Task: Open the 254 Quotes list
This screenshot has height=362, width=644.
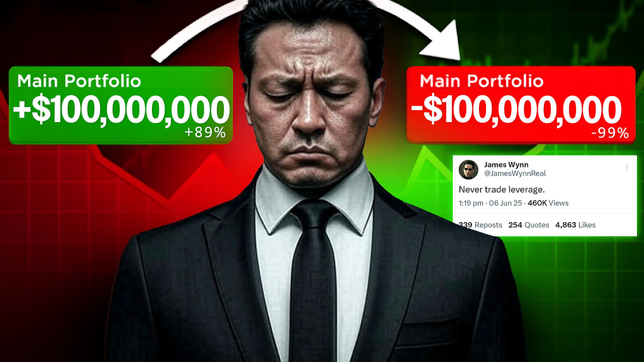Action: coord(529,225)
